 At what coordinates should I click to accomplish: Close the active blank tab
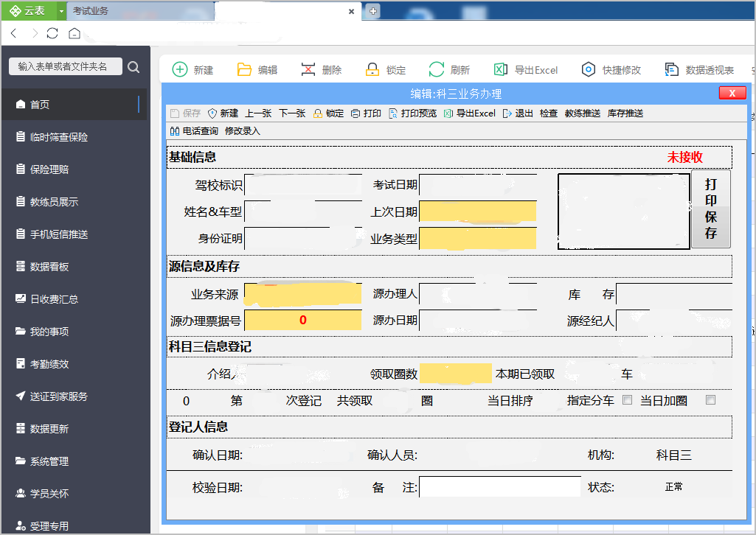[352, 11]
